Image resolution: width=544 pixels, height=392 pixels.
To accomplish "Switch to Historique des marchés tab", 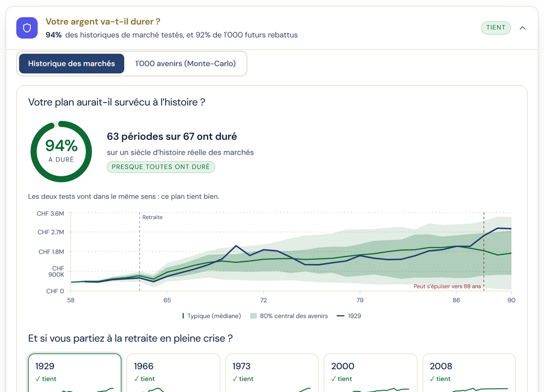I will point(72,63).
